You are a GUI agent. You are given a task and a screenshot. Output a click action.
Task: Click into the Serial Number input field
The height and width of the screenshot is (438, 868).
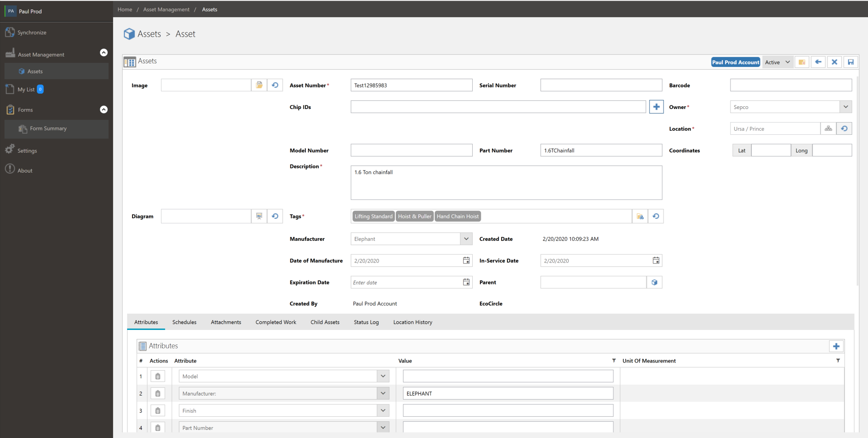click(601, 85)
